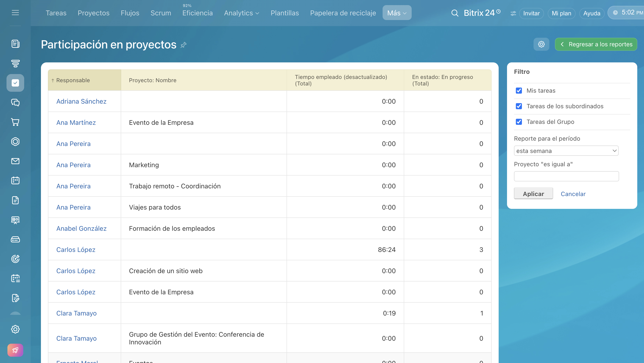Pin the Participación en proyectos page

click(x=184, y=45)
